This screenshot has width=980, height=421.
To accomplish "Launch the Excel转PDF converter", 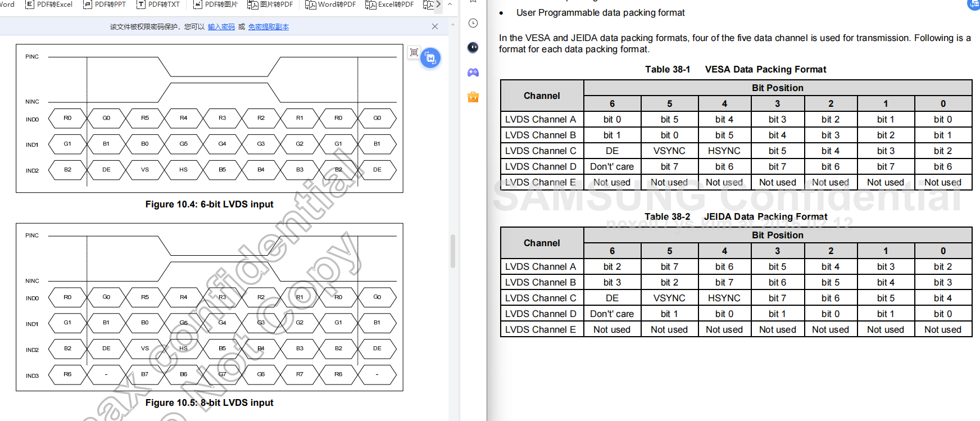I will click(x=389, y=4).
